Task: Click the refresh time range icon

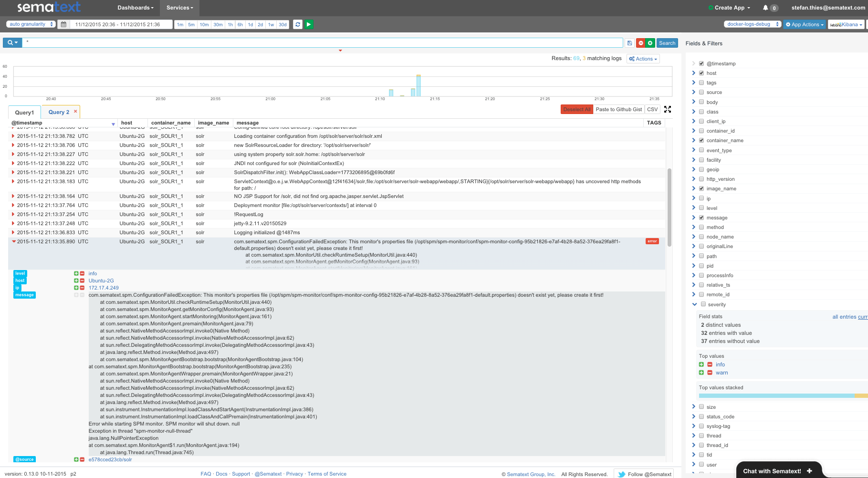Action: pyautogui.click(x=298, y=24)
